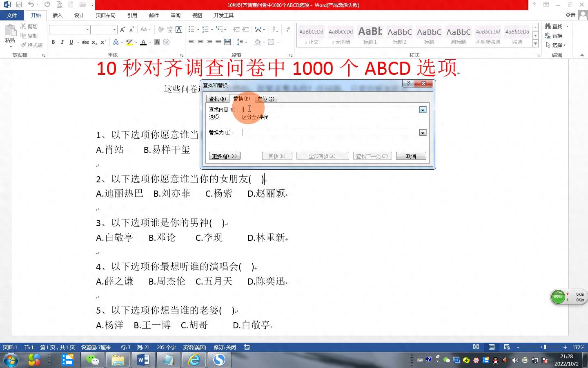Expand the 查找内容 dropdown list
The image size is (588, 368).
tap(423, 110)
